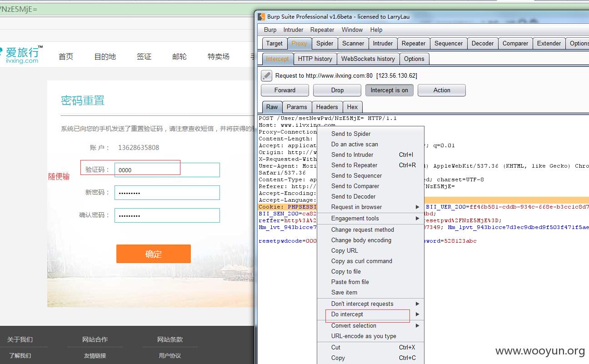Select the WebSockets history sub-tab

pos(368,59)
